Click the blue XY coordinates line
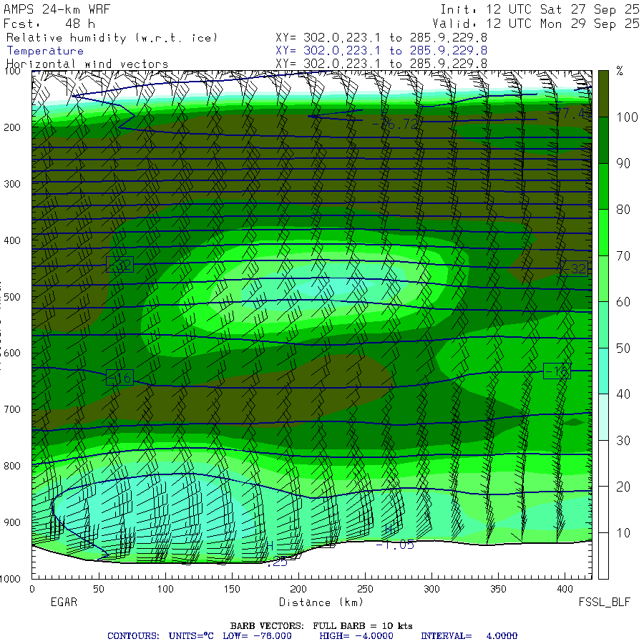The width and height of the screenshot is (644, 644). click(x=381, y=51)
